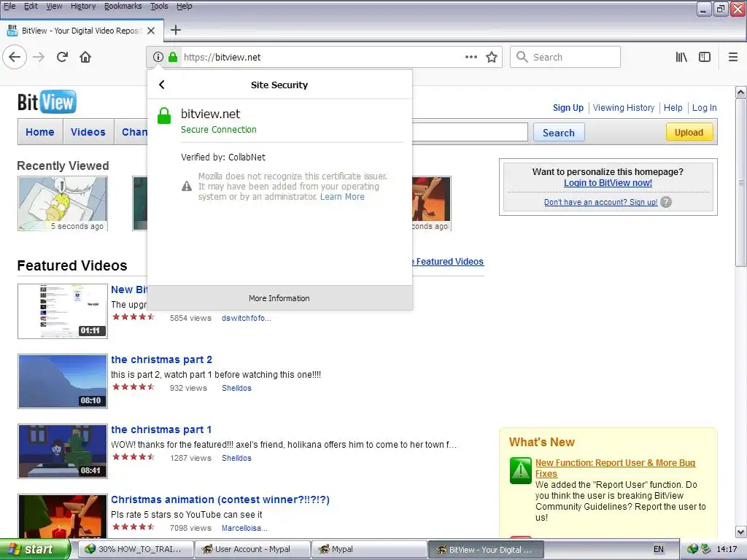
Task: Open the Edit menu
Action: tap(31, 6)
